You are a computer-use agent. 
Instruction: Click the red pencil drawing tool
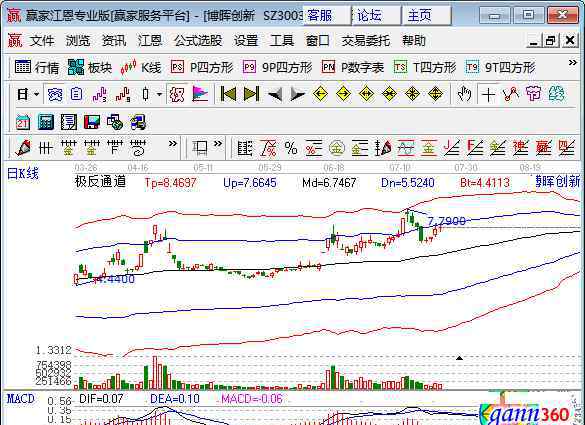(23, 148)
